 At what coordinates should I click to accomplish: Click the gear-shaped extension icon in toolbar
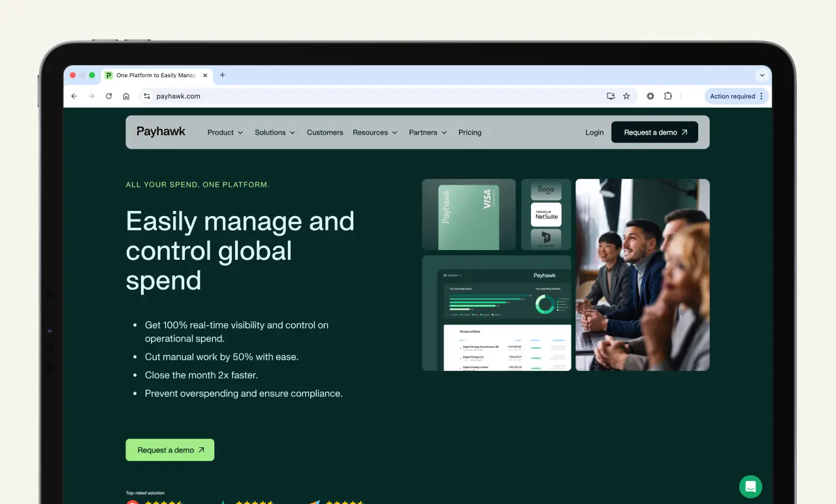click(x=651, y=96)
